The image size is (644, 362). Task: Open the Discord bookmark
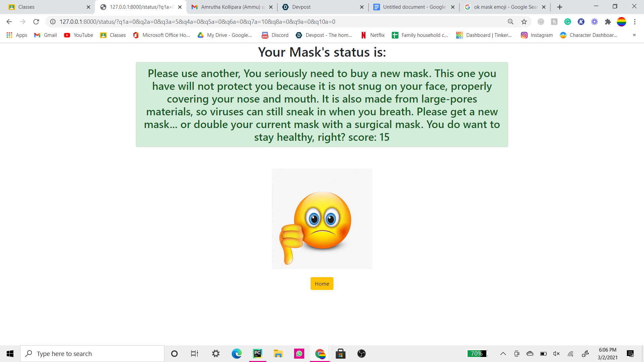275,35
